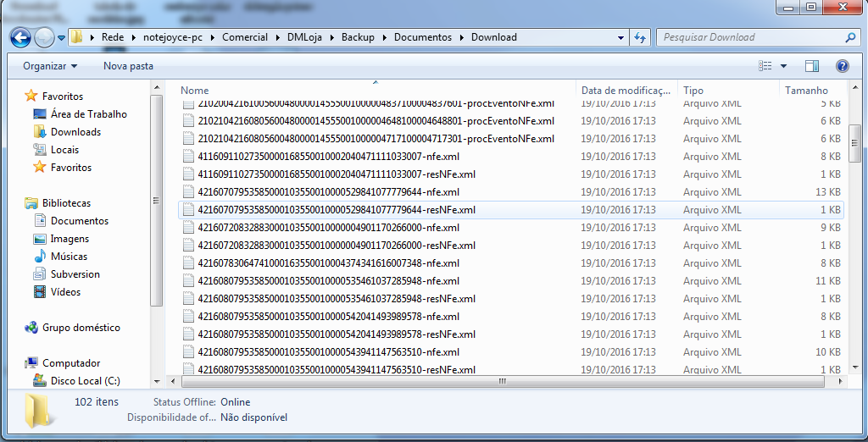Sort by Data de modificação column header
The image size is (868, 442).
coord(628,90)
